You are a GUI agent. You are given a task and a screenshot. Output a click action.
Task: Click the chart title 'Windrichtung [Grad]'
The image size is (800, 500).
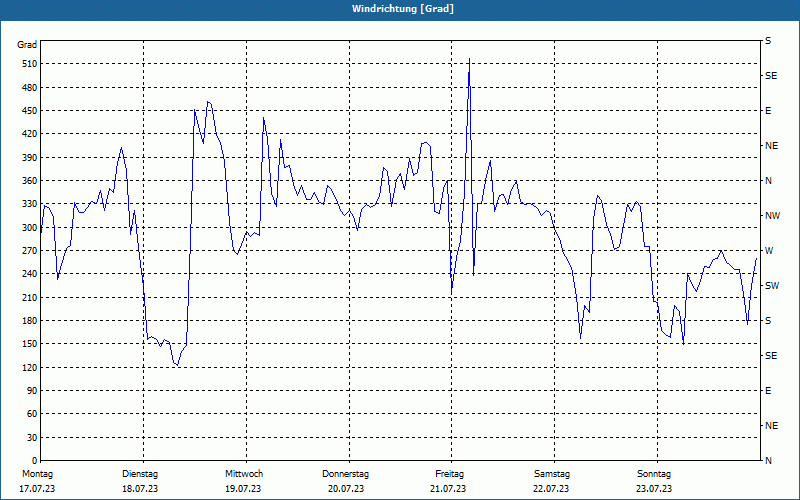coord(403,9)
